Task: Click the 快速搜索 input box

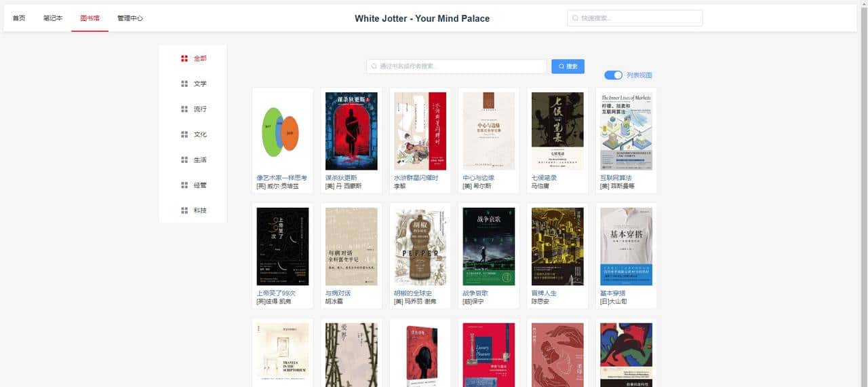Action: 635,18
